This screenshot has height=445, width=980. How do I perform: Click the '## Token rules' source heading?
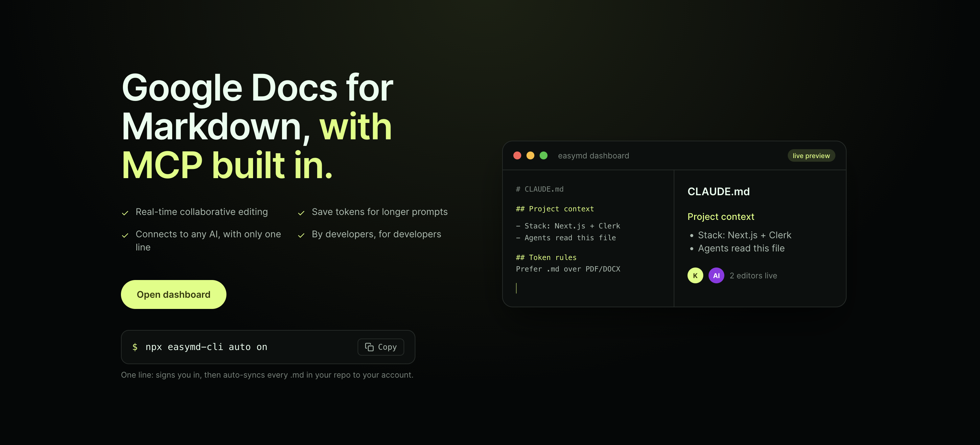[546, 257]
